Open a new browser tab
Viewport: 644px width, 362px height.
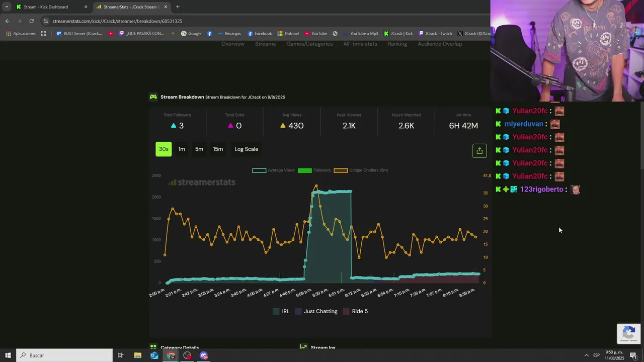[178, 7]
